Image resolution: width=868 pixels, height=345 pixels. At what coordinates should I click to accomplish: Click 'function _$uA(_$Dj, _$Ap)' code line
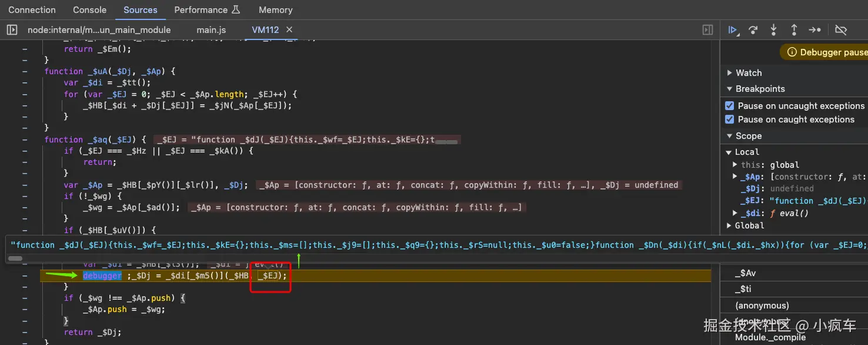[x=110, y=71]
